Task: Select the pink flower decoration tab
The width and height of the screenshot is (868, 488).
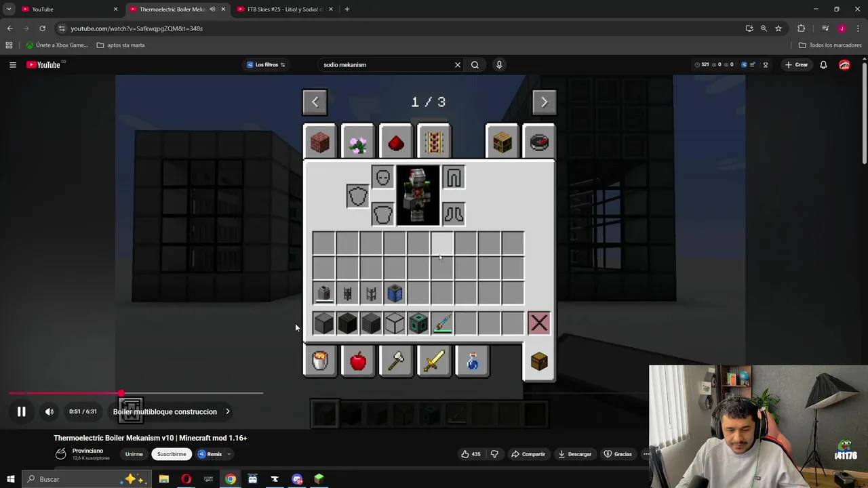Action: tap(357, 142)
